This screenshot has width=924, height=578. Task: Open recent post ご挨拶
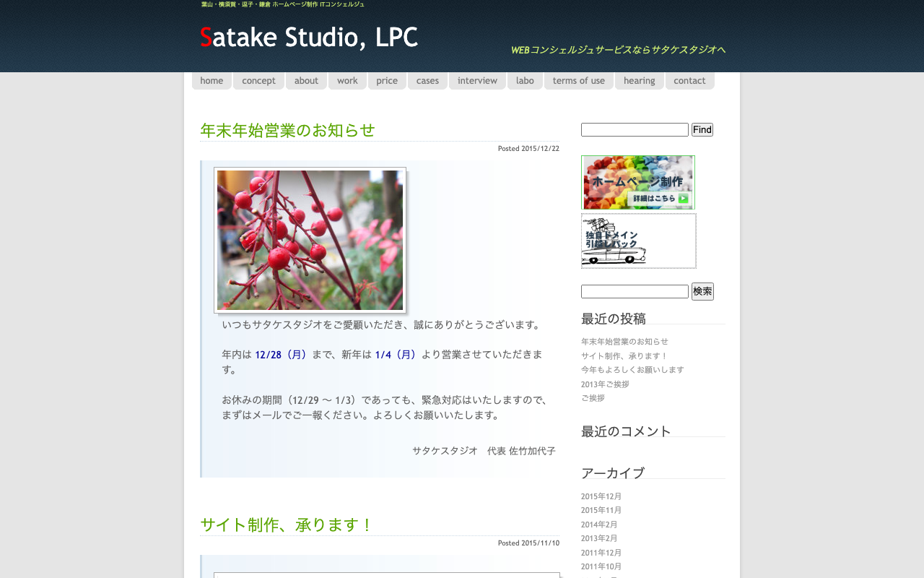coord(593,398)
